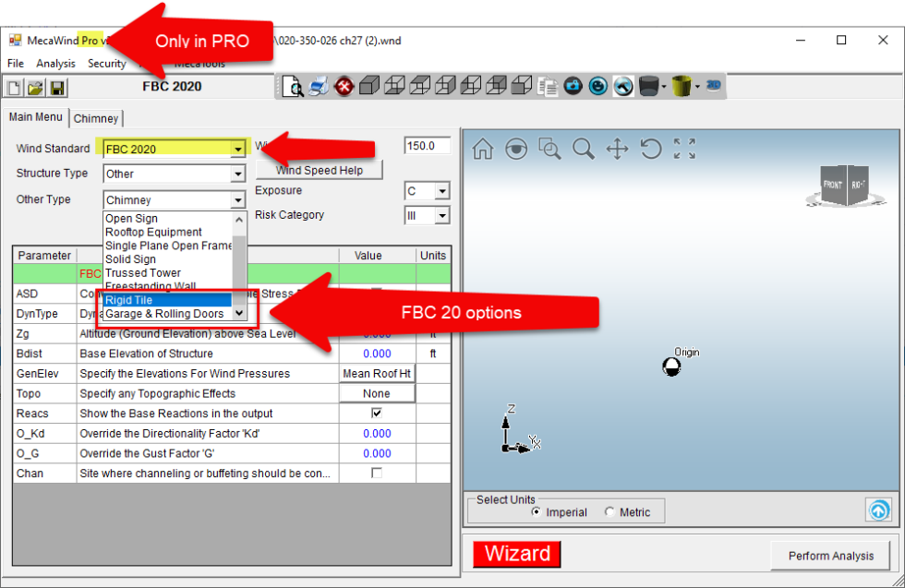Toggle the 3D view icon
Viewport: 905px width, 588px height.
coord(713,85)
